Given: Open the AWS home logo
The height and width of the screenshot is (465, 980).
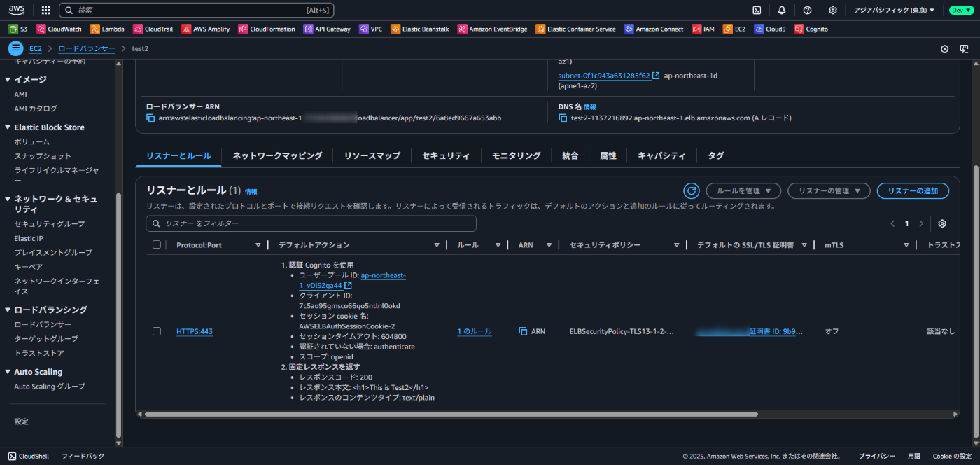Looking at the screenshot, I should click(x=17, y=10).
